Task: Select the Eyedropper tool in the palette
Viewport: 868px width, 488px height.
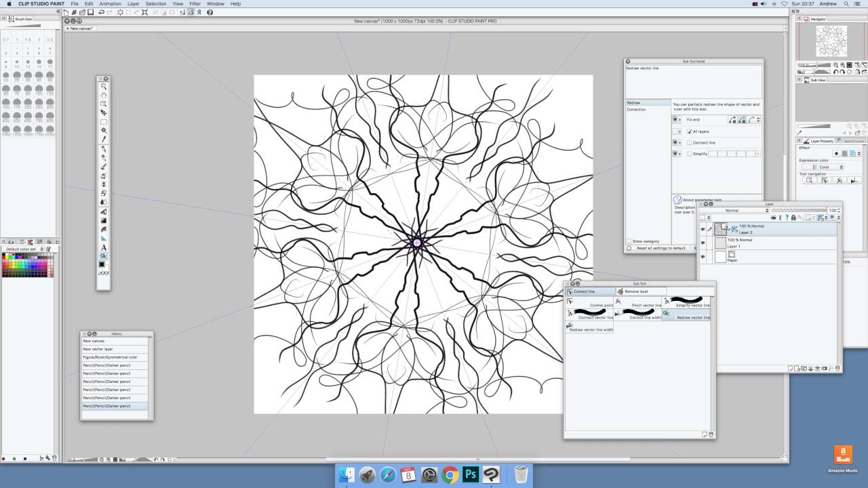Action: (x=104, y=138)
